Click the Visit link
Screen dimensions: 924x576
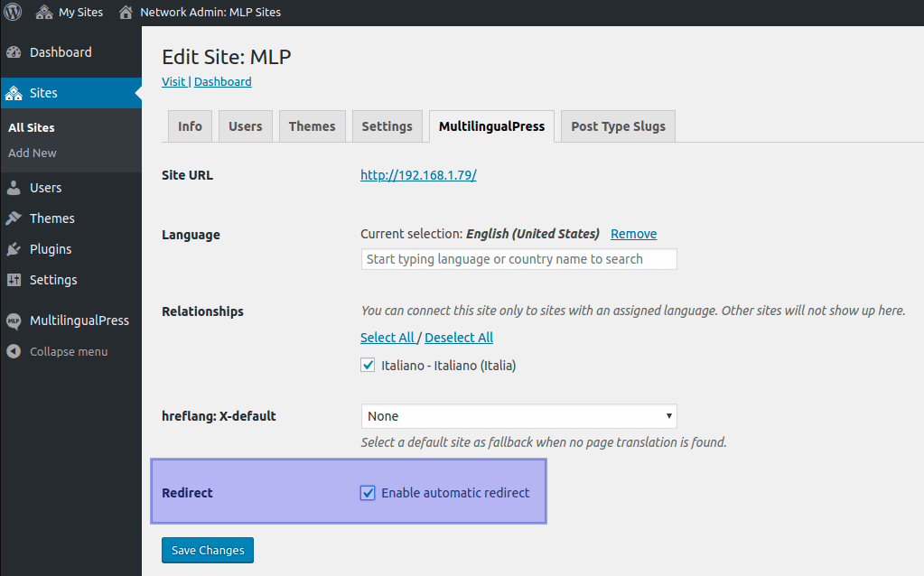[x=173, y=82]
